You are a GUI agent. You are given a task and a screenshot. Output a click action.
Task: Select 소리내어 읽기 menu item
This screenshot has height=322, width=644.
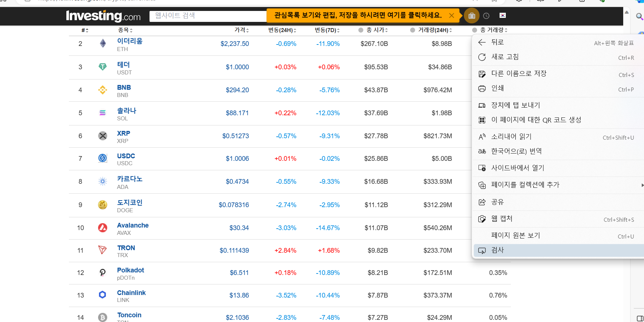click(x=558, y=136)
